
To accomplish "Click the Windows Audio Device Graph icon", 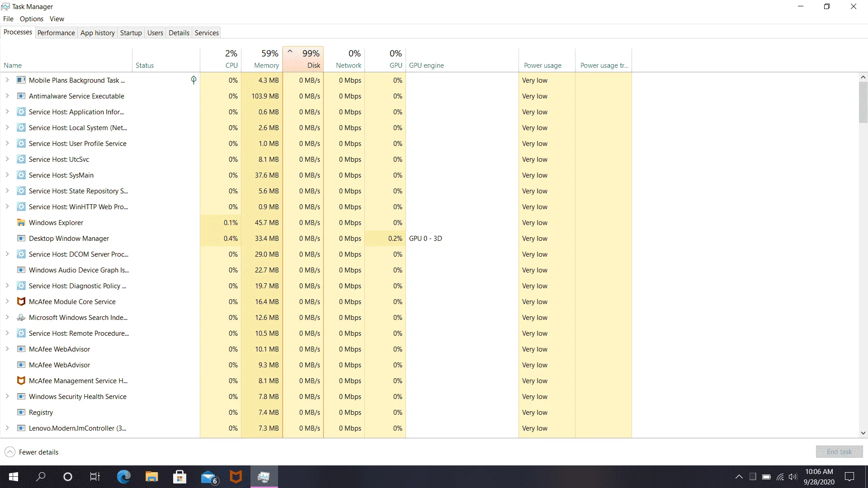I will click(21, 270).
